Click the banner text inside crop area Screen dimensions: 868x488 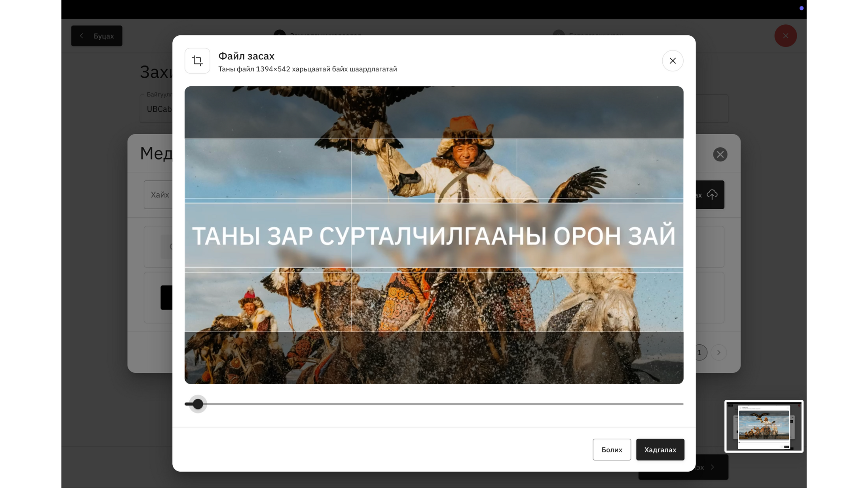tap(434, 235)
